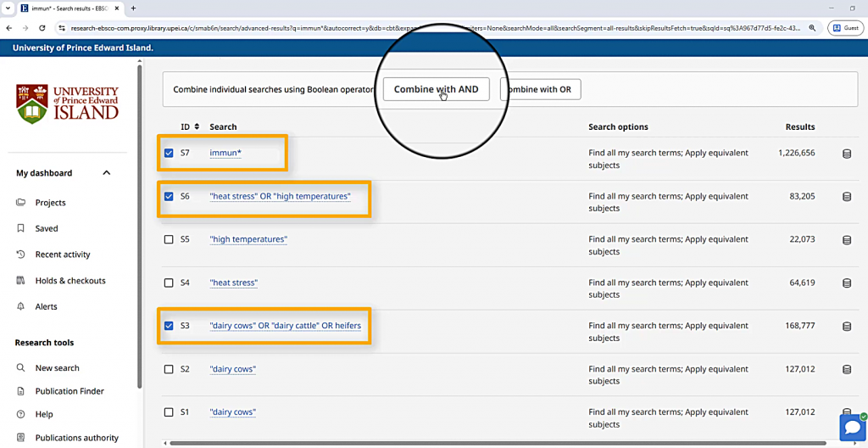Open the Guest profile menu in browser
This screenshot has width=868, height=448.
(x=845, y=28)
